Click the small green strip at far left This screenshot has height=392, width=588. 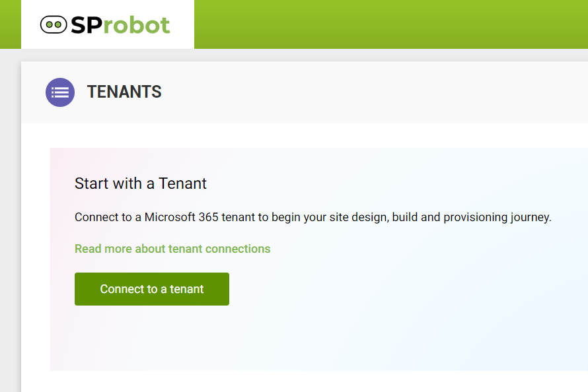pyautogui.click(x=9, y=24)
